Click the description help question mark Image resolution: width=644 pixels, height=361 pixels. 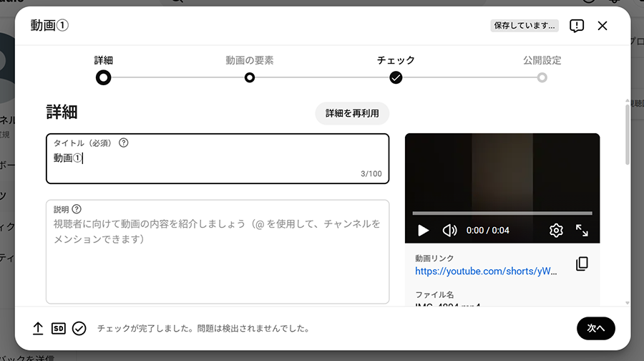coord(77,209)
